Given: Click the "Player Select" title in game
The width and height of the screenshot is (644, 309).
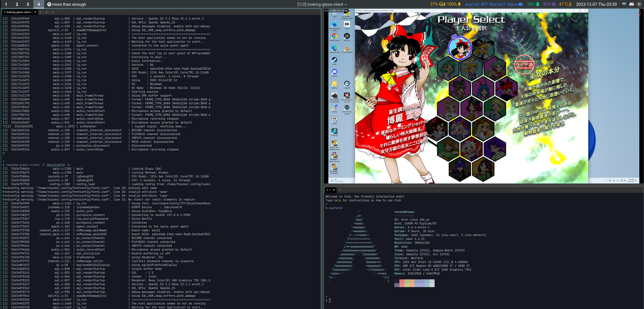Looking at the screenshot, I should coord(471,20).
